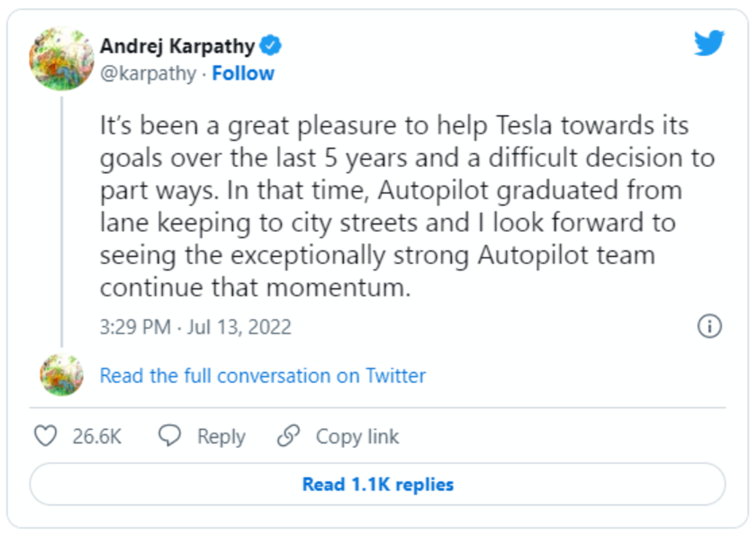Like the tweet with the heart icon
This screenshot has height=534, width=756.
pyautogui.click(x=45, y=436)
